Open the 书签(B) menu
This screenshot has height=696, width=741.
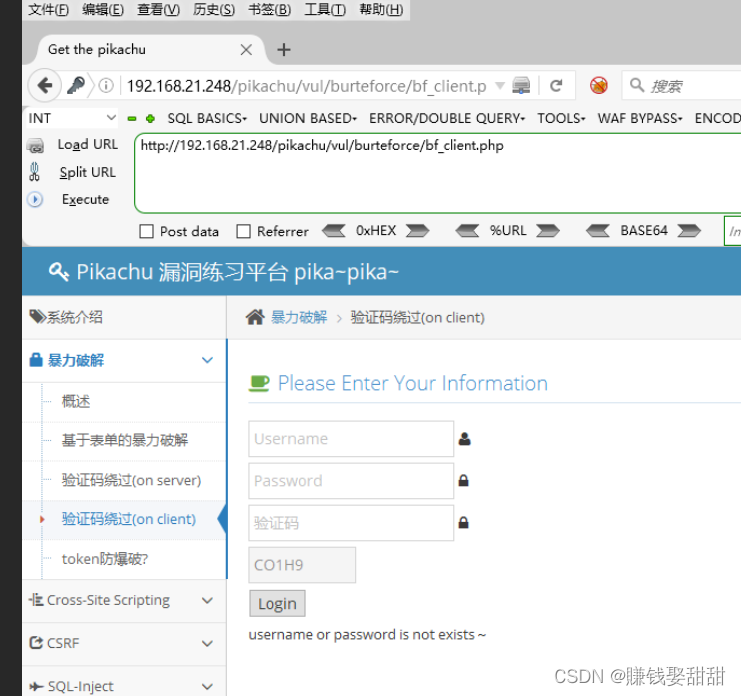click(x=269, y=9)
